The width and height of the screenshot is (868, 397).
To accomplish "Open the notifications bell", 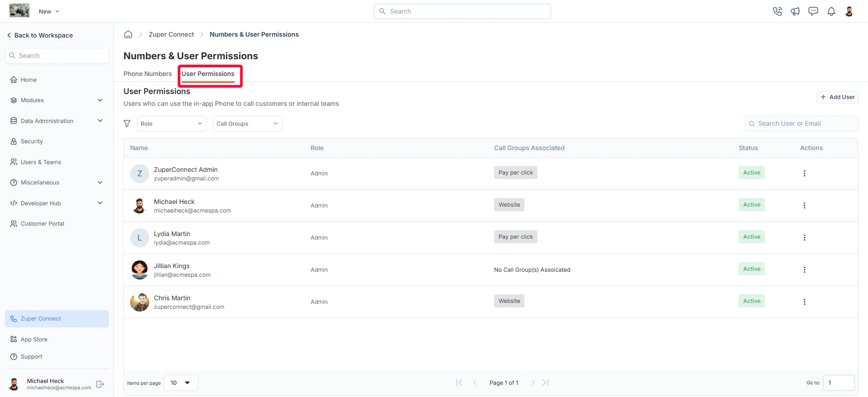I will click(x=831, y=11).
